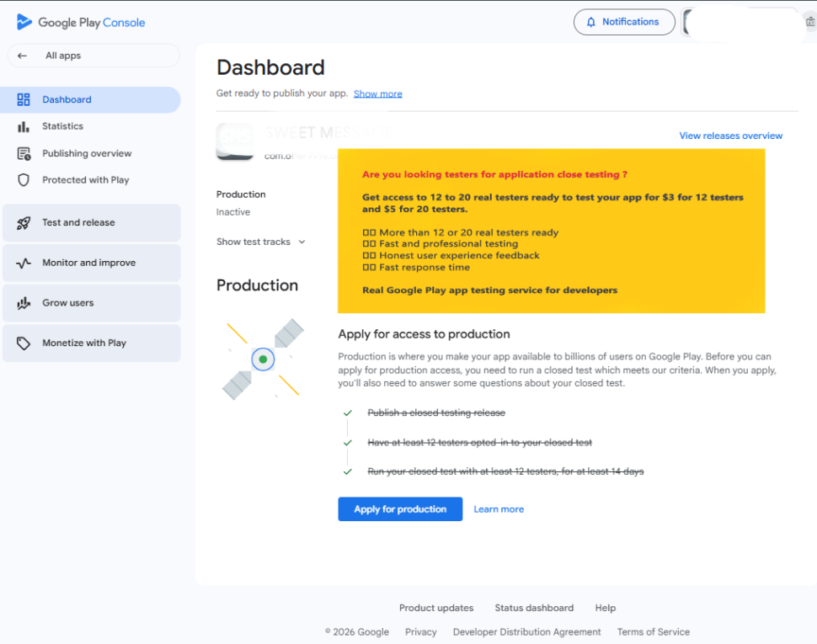This screenshot has height=644, width=817.
Task: Click the Google Play Console logo
Action: coord(81,23)
